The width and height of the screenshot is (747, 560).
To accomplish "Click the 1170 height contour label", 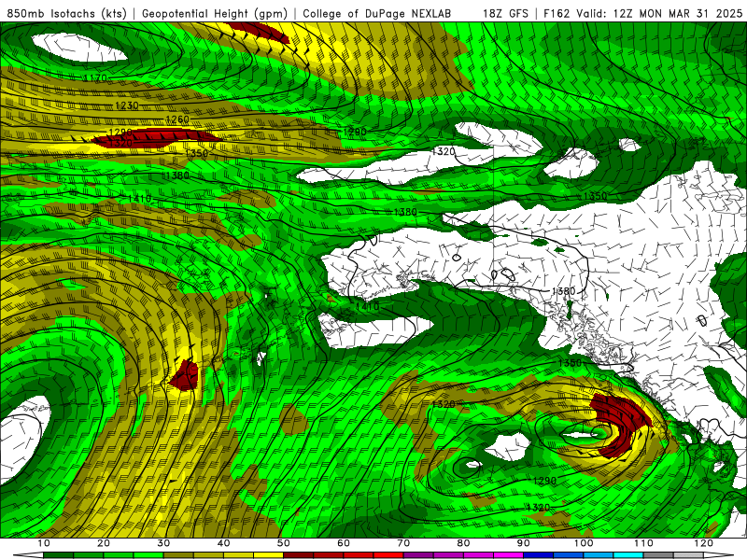I will 96,77.
